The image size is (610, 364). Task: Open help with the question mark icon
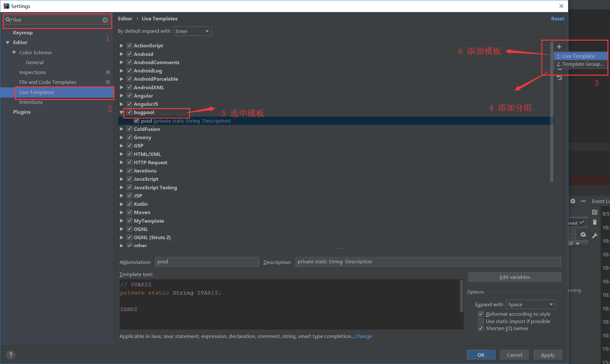click(10, 354)
